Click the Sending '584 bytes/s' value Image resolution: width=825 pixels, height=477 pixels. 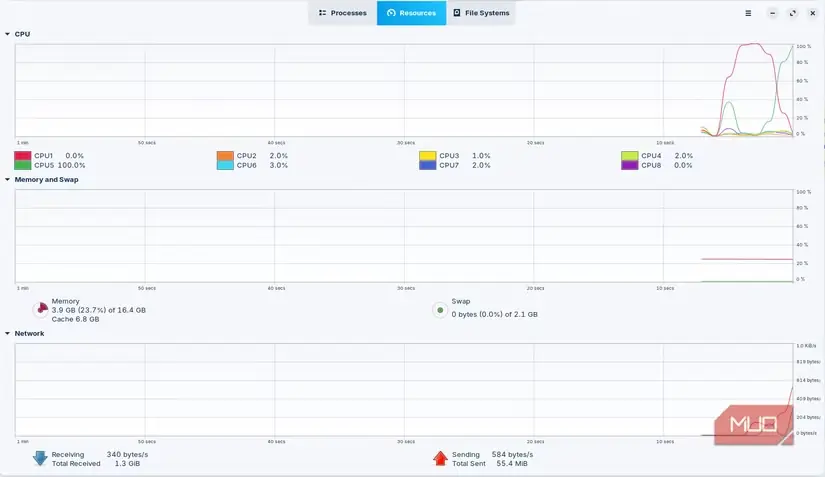coord(512,454)
